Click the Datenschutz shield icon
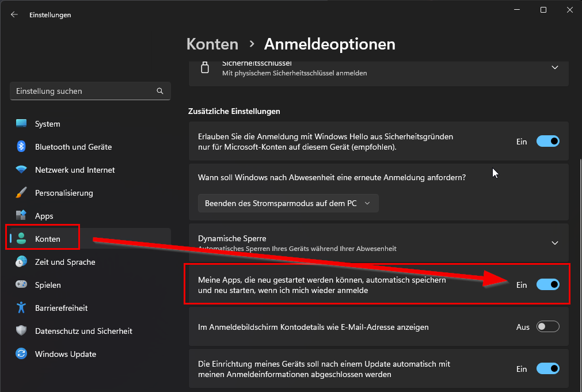Screen dimensions: 582x392 click(21, 331)
